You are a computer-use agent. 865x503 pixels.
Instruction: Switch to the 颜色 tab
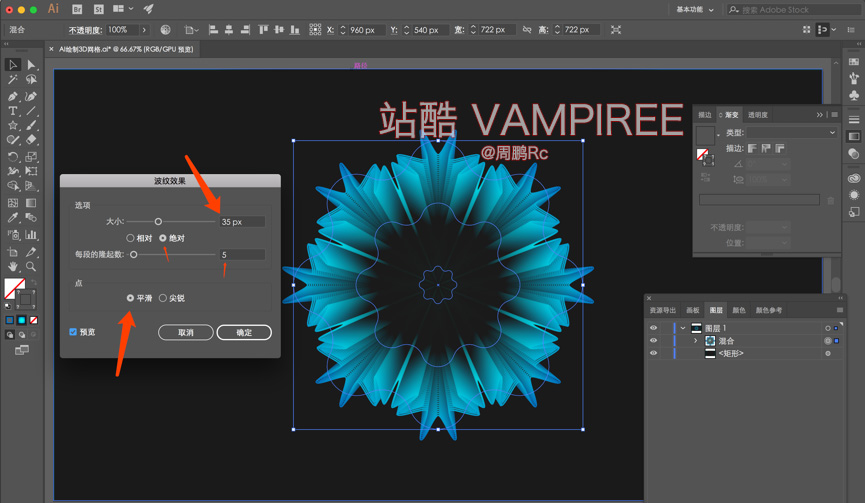[x=739, y=310]
